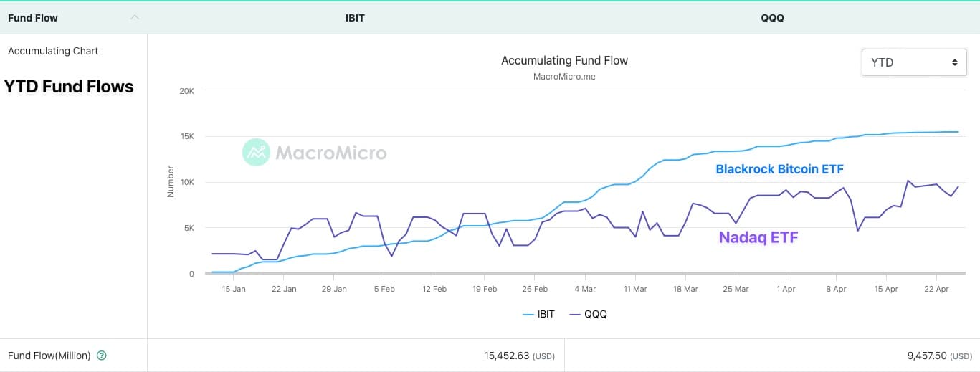
Task: Click the 26 Feb x-axis date label
Action: click(x=535, y=289)
